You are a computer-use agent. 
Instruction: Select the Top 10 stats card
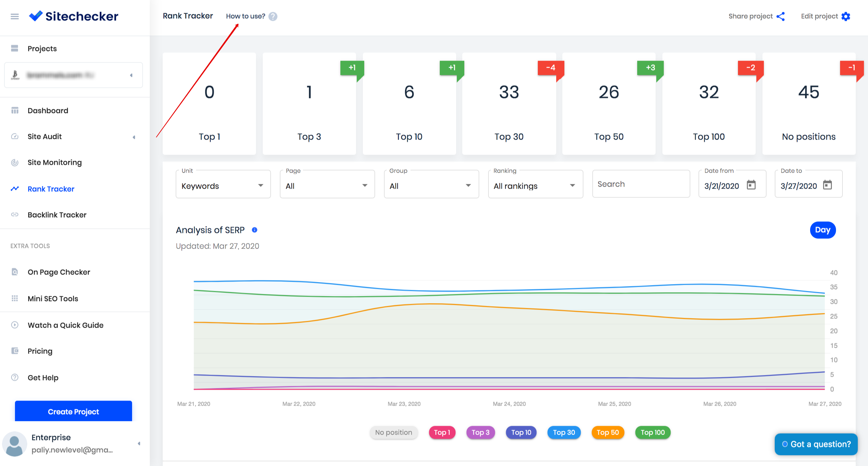coord(409,104)
